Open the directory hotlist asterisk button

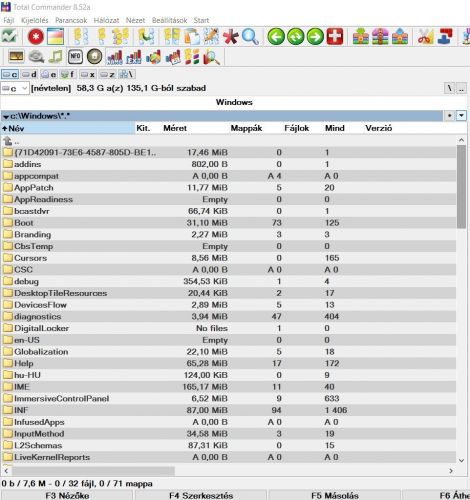[450, 116]
